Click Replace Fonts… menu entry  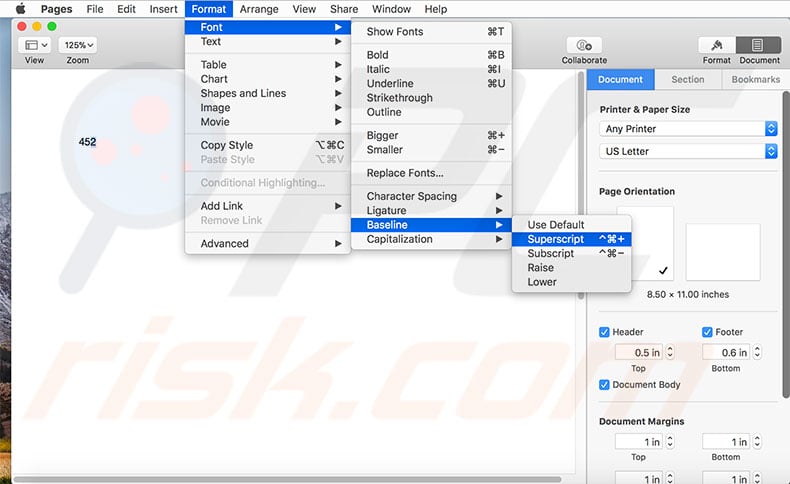pyautogui.click(x=405, y=173)
